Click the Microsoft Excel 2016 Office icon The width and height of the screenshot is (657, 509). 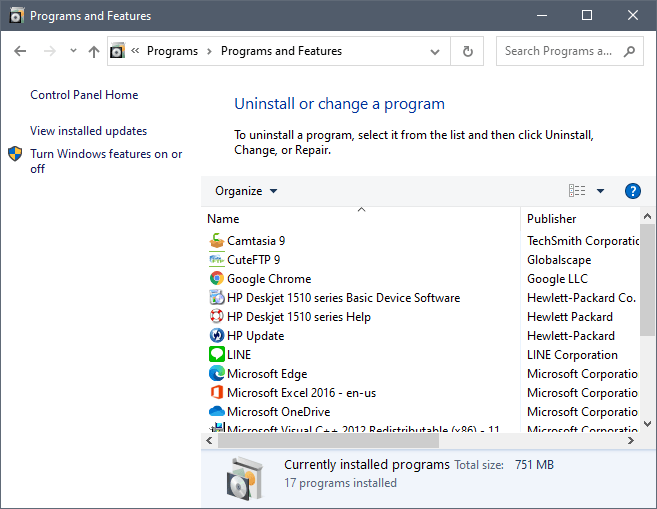217,393
